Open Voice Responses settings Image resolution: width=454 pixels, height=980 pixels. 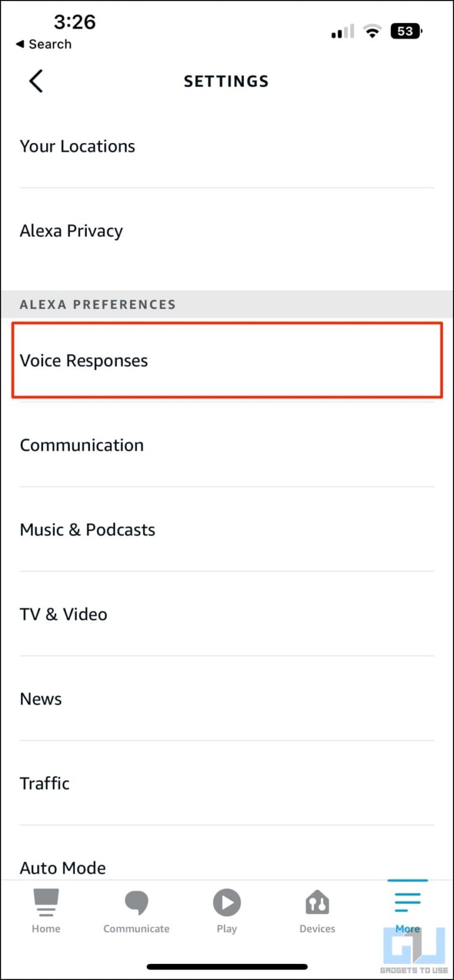226,360
